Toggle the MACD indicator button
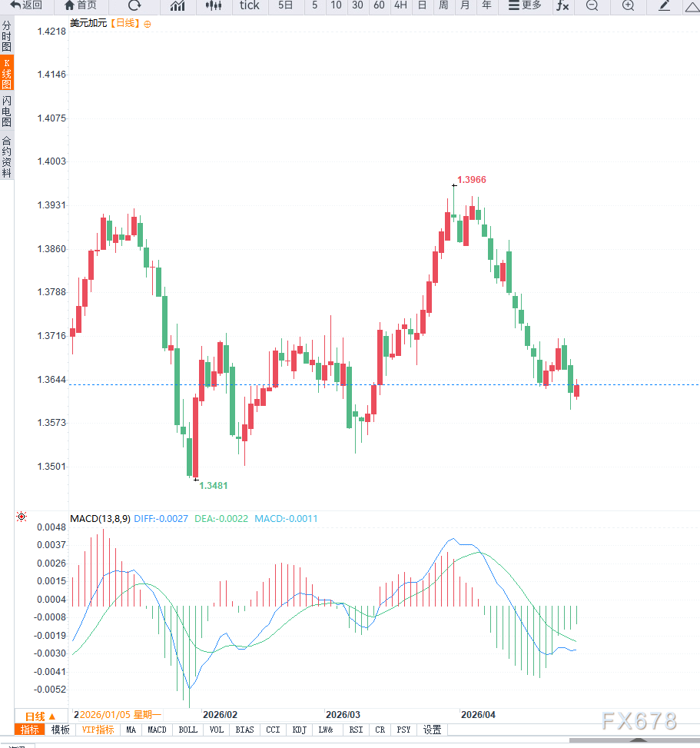Viewport: 700px width, 748px height. click(x=157, y=730)
